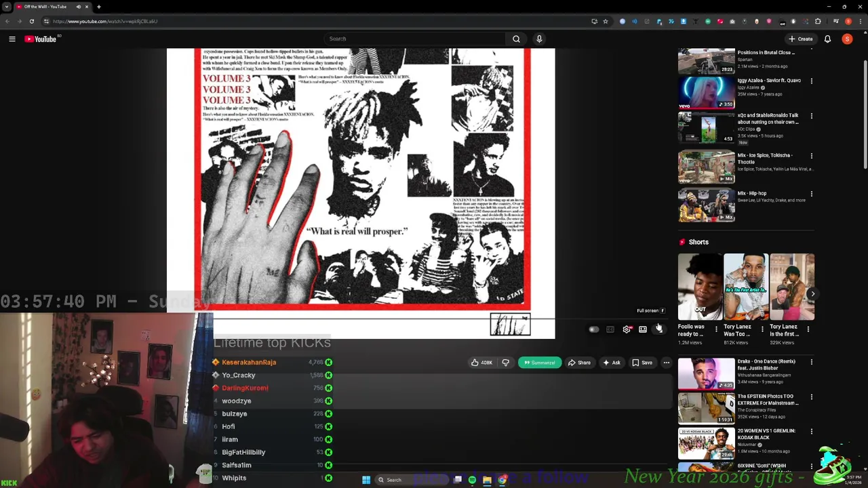Focus the YouTube search field
This screenshot has height=488, width=868.
(414, 39)
